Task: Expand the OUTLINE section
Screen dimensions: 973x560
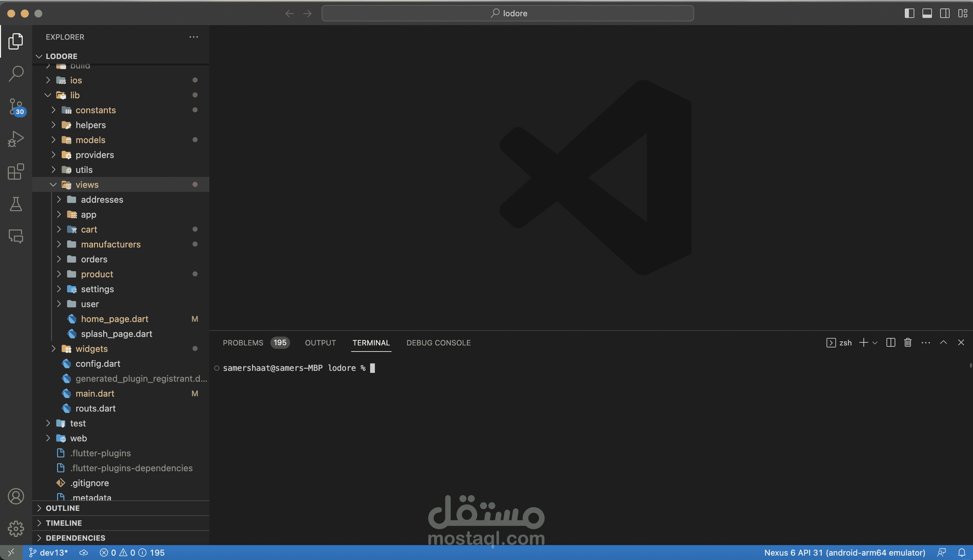Action: tap(121, 508)
